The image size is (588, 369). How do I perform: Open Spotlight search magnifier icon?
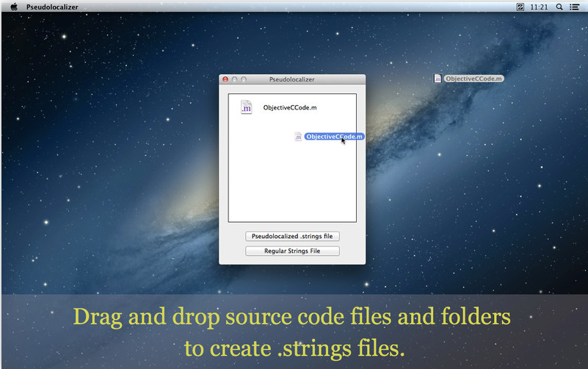tap(559, 7)
